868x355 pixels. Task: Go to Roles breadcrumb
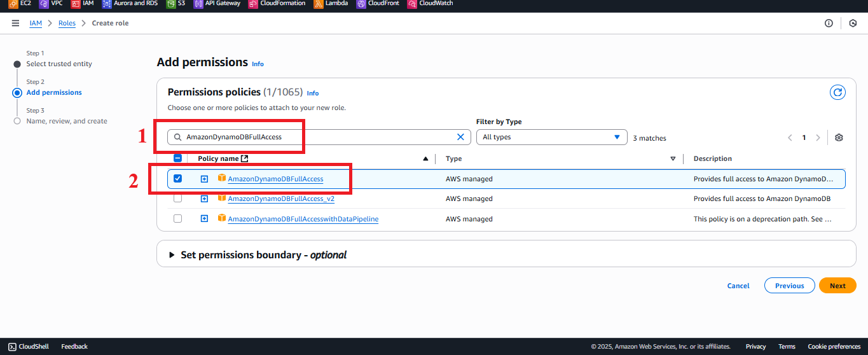(x=67, y=23)
